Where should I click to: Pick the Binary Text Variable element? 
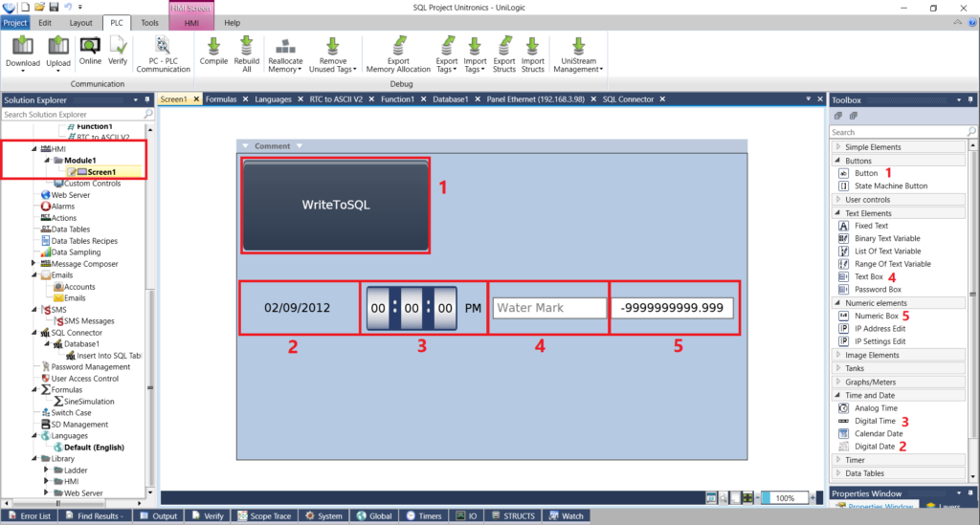pos(887,238)
